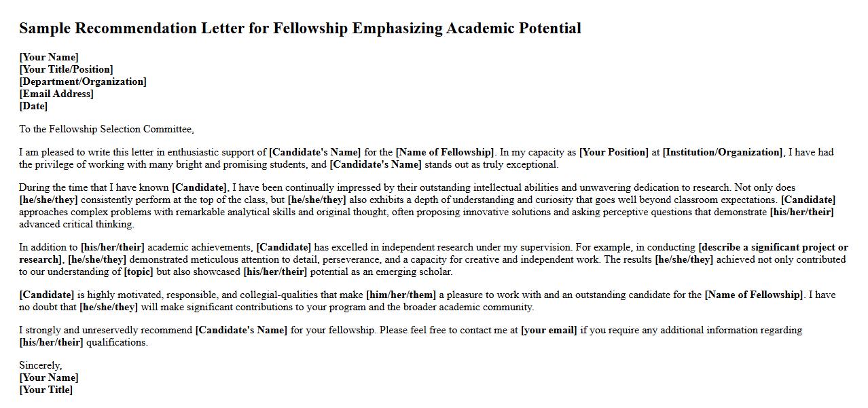Click the [Your Position] placeholder text
Screen dimensions: 868x408
tap(613, 152)
